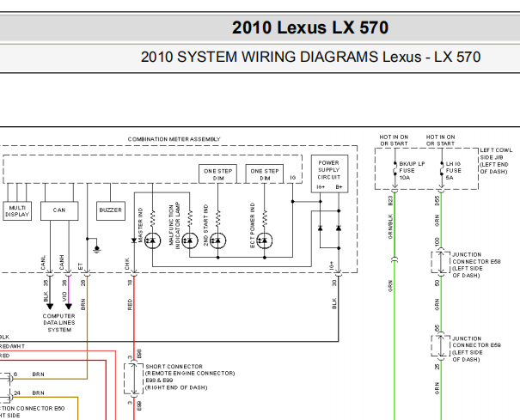Select the POWER SUPPLY CIRCUIT box
Screen dimensions: 520x420
click(x=329, y=173)
